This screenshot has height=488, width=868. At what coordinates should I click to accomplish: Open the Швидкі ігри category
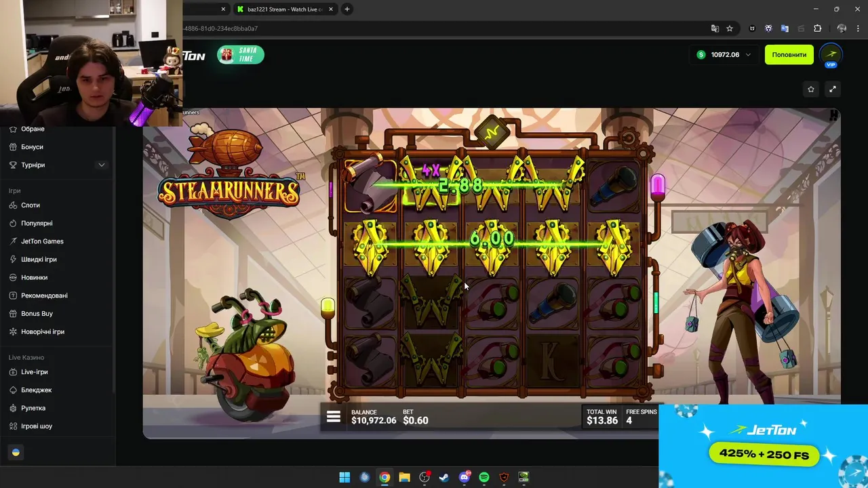[x=39, y=260]
